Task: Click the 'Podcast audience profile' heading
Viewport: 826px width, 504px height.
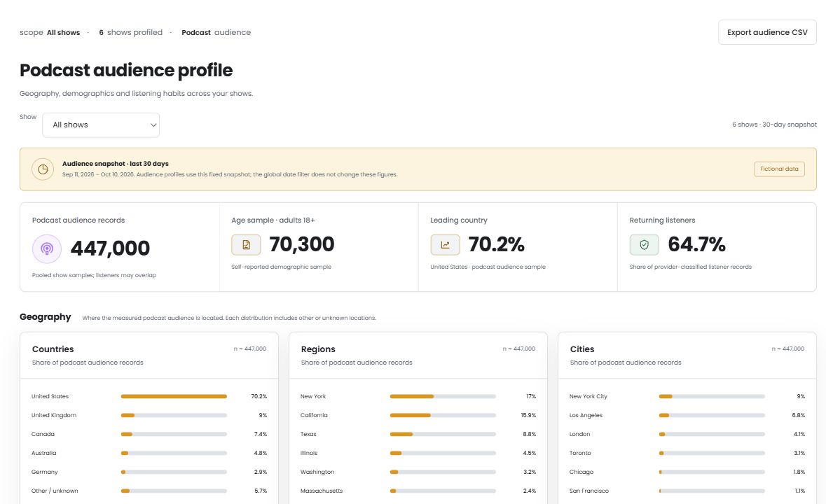Action: coord(126,70)
